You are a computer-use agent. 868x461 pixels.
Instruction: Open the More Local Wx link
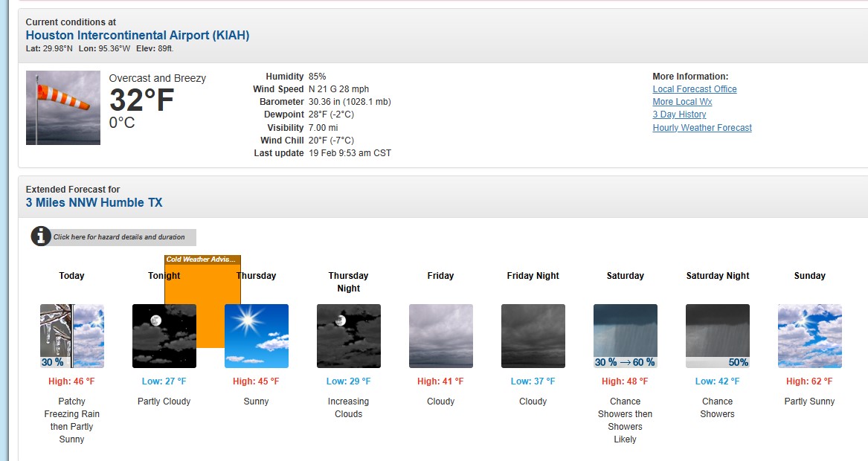click(682, 102)
